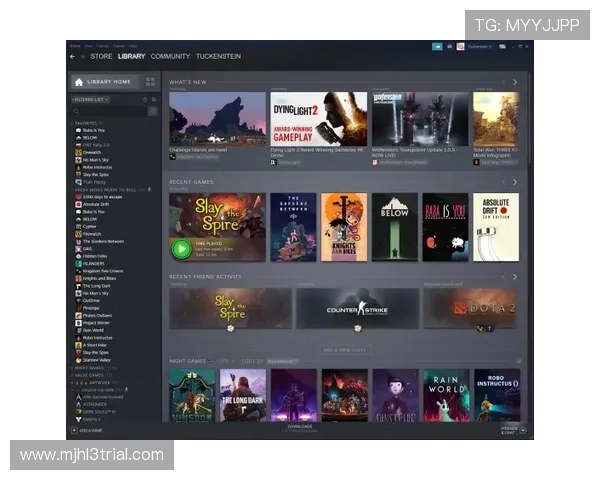Select Firewatch in the Favorites list
This screenshot has height=480, width=600.
tap(92, 152)
